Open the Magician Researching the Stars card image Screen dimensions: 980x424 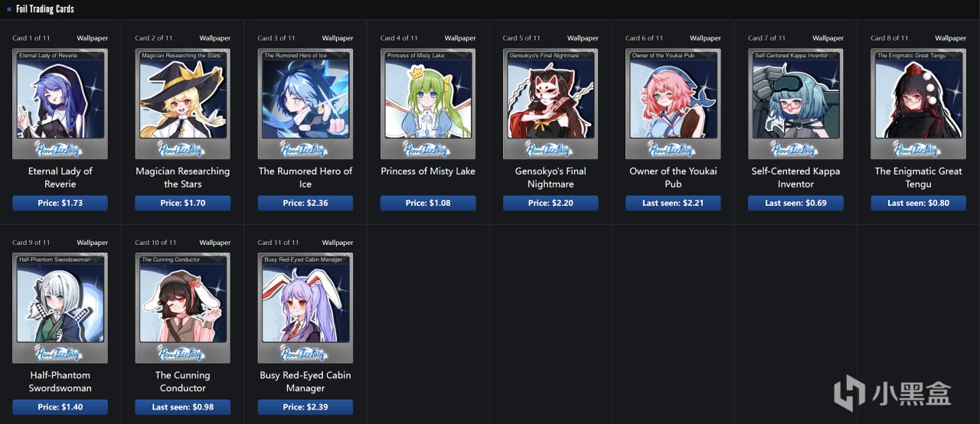point(183,104)
